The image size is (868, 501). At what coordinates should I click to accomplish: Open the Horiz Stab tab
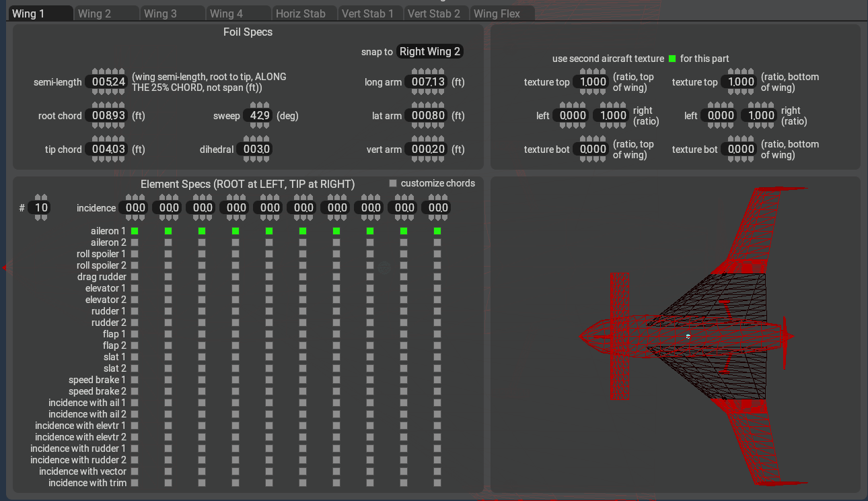tap(304, 12)
